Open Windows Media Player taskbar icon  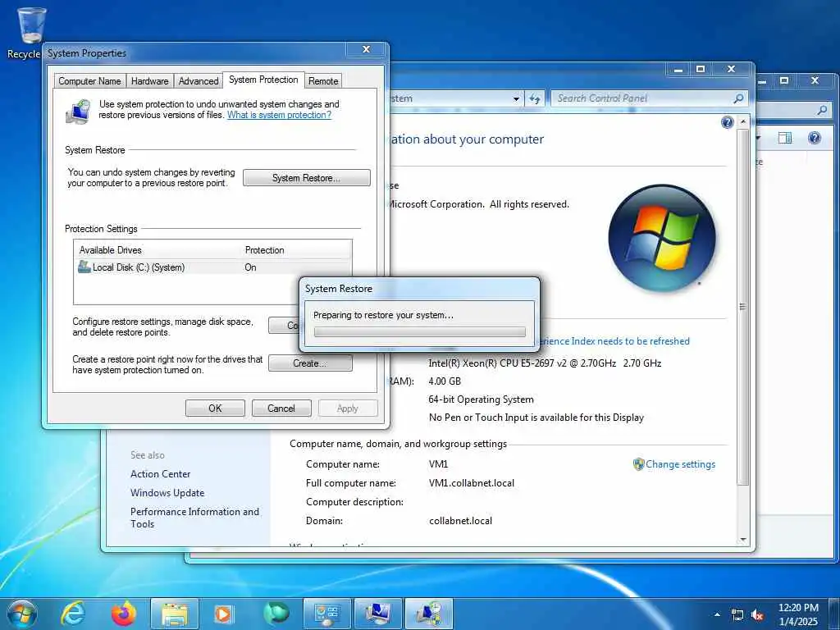click(x=223, y=614)
